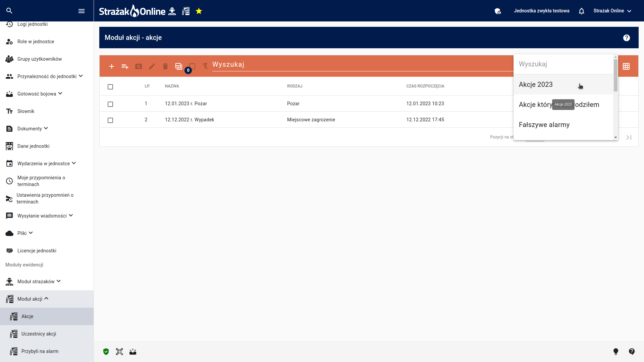The image size is (644, 362).
Task: Toggle the select-all header checkbox
Action: [110, 87]
